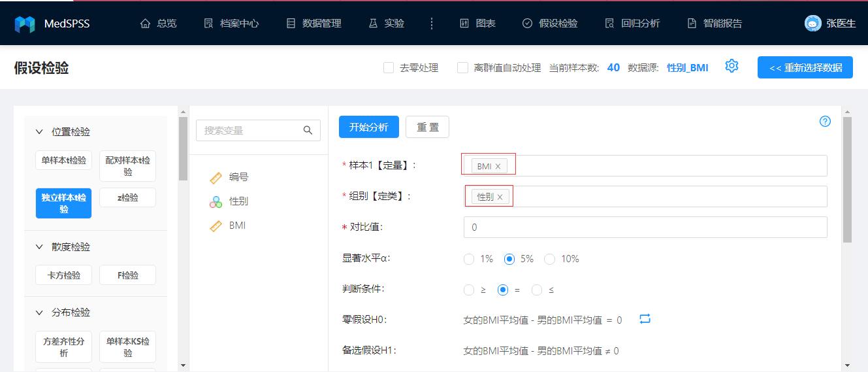Open the more options vertical dots menu
Image resolution: width=868 pixels, height=372 pixels.
tap(432, 24)
